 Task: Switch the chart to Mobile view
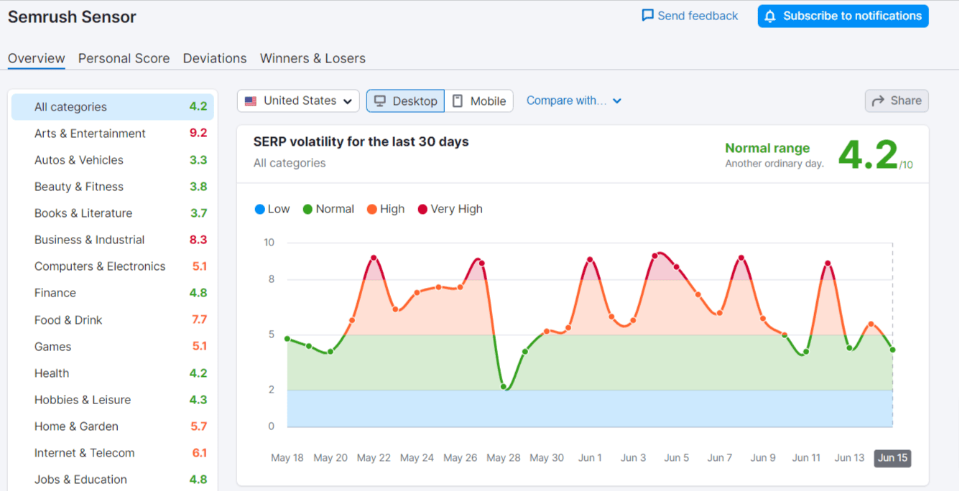click(479, 100)
